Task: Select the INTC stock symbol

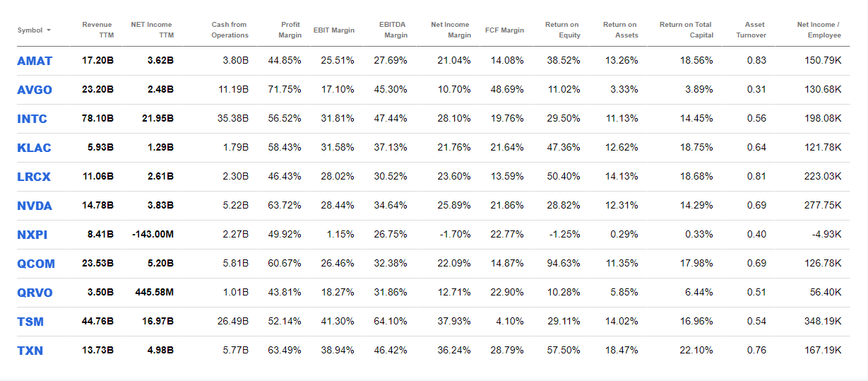Action: click(32, 119)
